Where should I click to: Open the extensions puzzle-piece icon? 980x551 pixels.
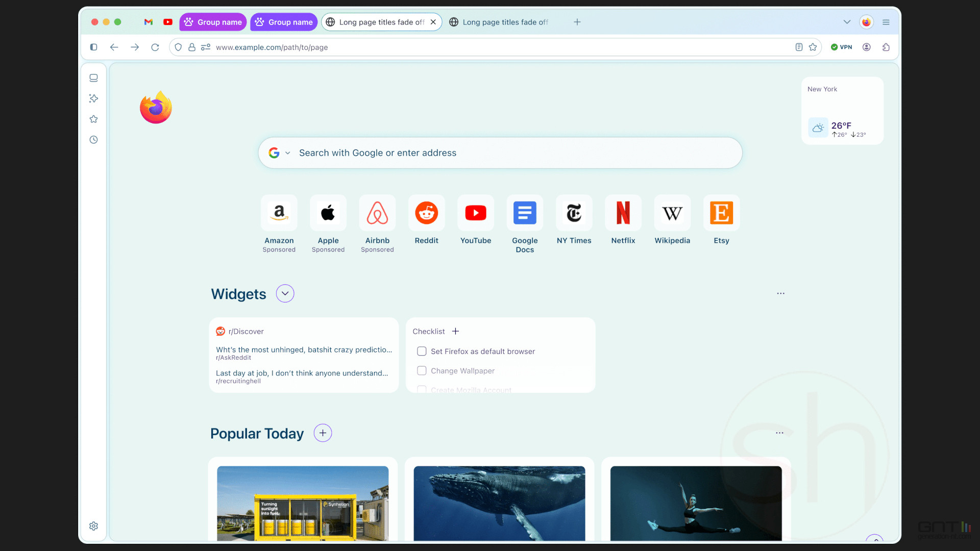tap(886, 47)
